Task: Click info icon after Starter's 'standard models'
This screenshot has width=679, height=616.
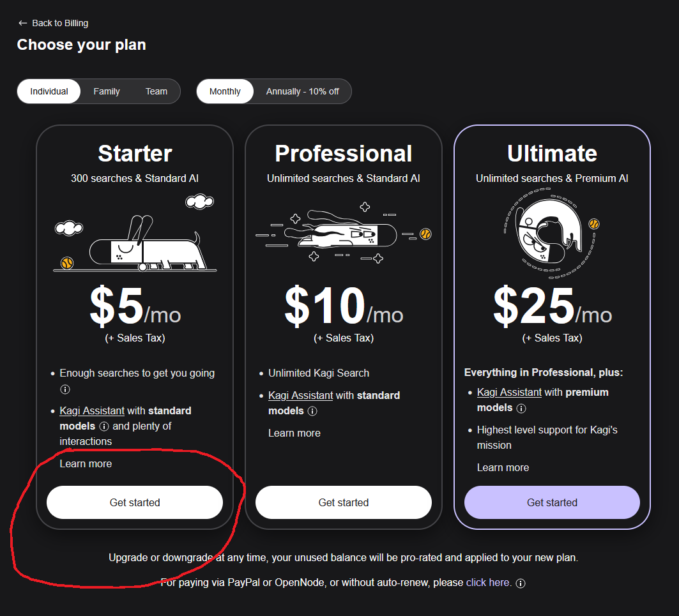Action: [x=104, y=426]
